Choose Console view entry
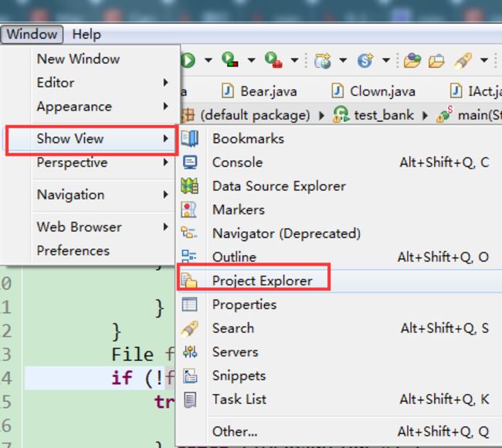Viewport: 502px width, 448px height. coord(339,162)
